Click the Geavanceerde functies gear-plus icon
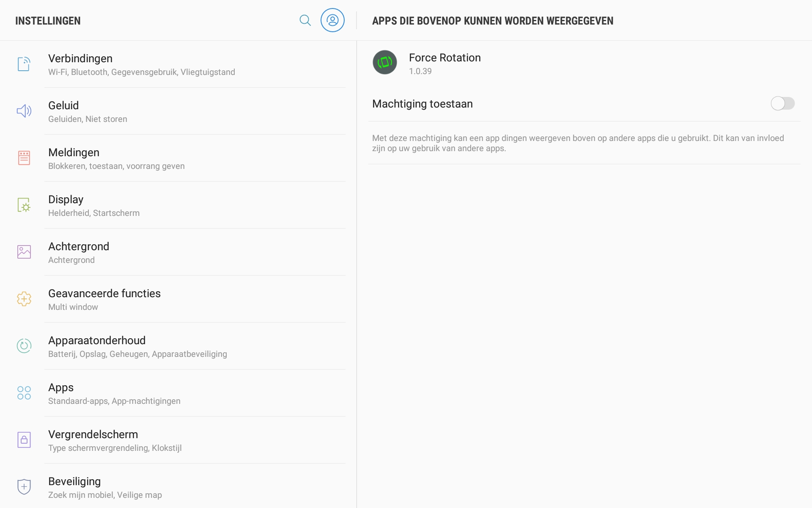 24,299
